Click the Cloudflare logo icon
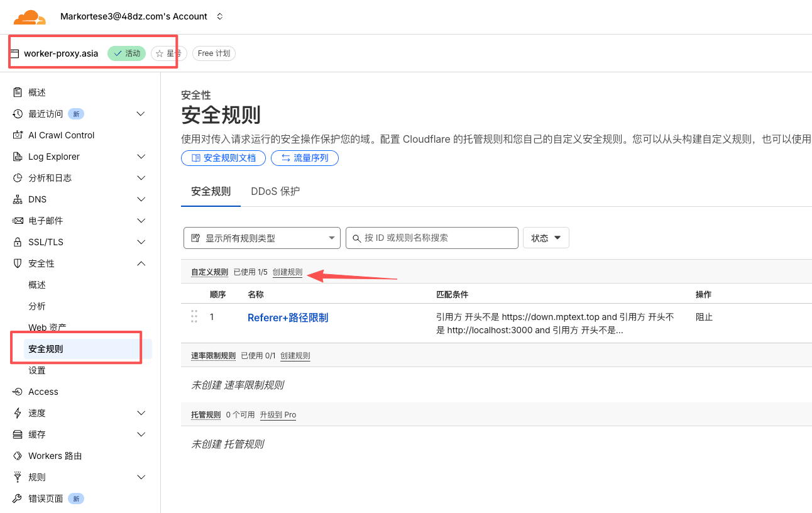 [30, 17]
